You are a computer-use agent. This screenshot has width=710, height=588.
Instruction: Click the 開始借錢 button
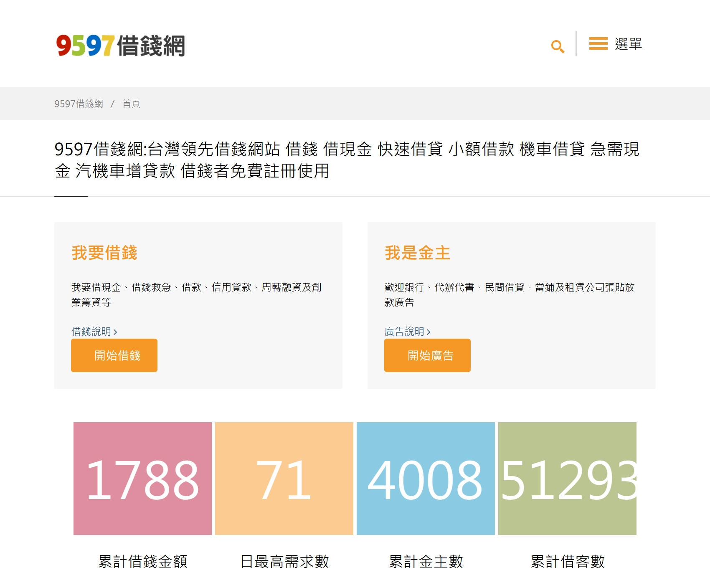pos(114,355)
